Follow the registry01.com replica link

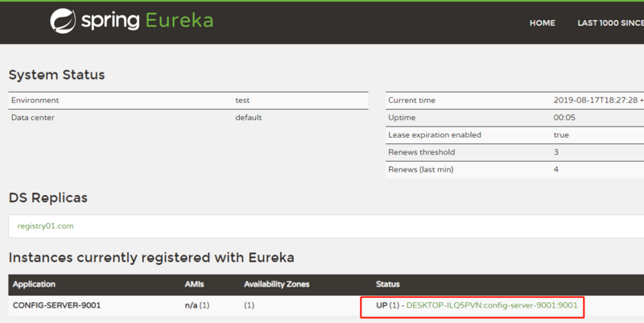(x=45, y=226)
